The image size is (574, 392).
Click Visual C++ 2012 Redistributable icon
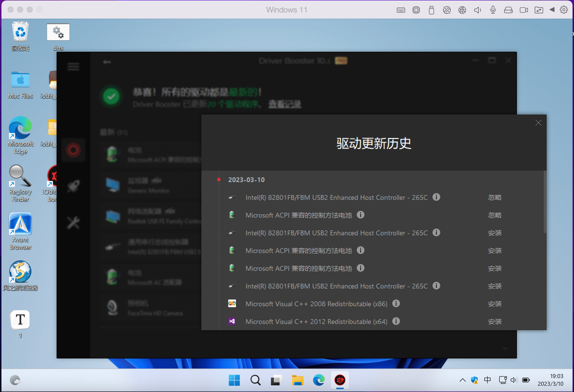click(232, 321)
